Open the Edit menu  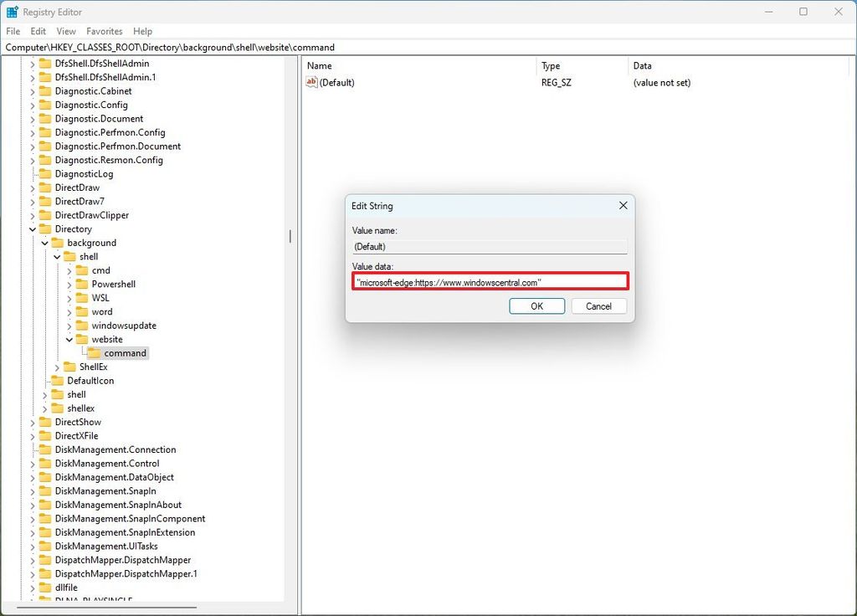[37, 30]
